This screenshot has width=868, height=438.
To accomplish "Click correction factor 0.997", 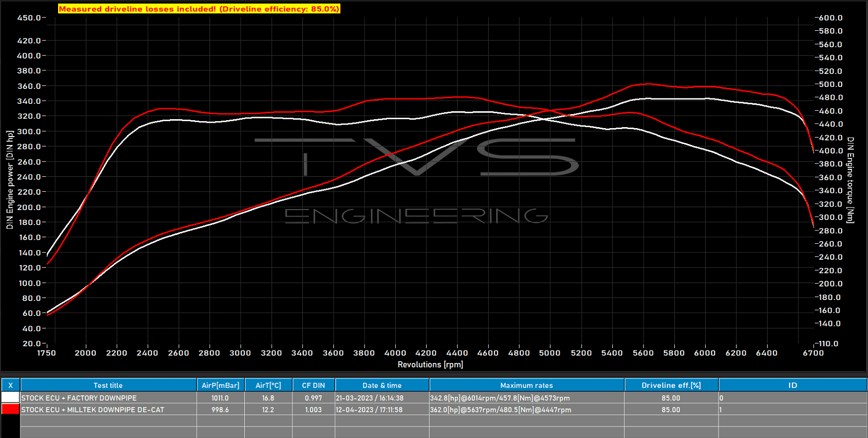I will [x=313, y=398].
